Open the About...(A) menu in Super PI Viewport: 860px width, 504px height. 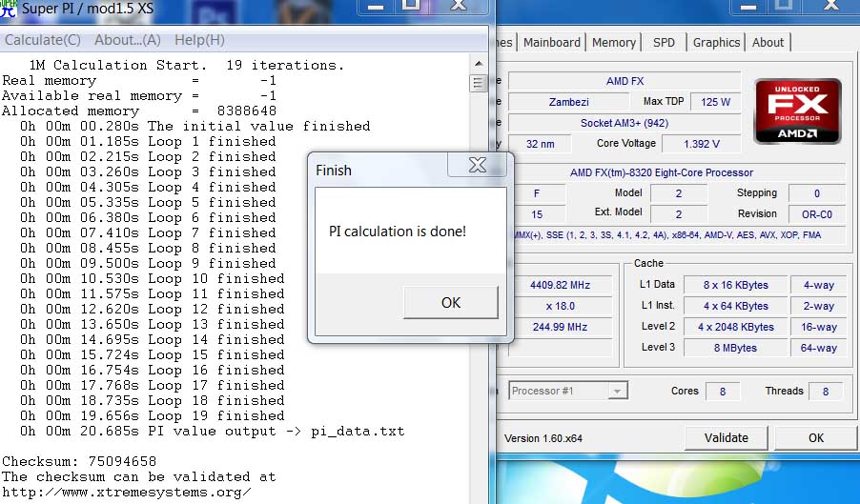click(x=127, y=40)
